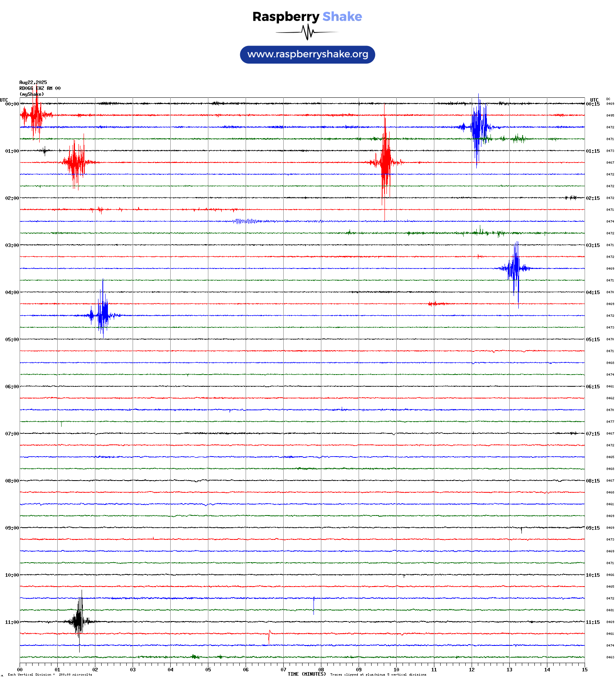
Task: Click the 08:15 right-axis time label
Action: [592, 481]
